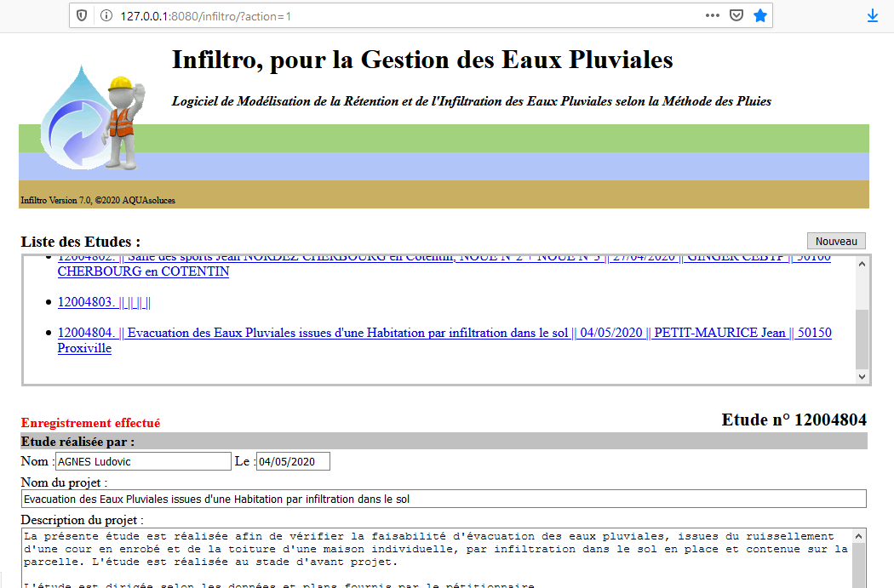Click the tracking protection shield icon
Screen dimensions: 894x588
(x=82, y=16)
